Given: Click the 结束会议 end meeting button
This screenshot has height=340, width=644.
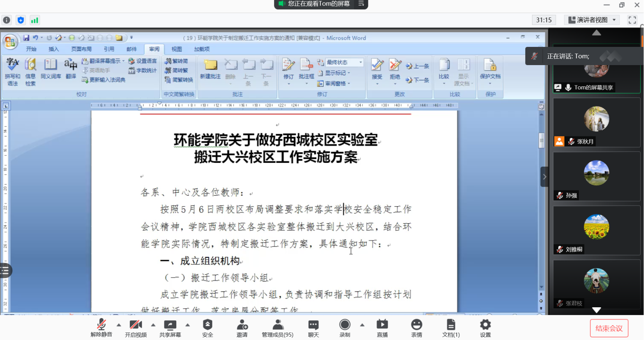Looking at the screenshot, I should click(x=609, y=328).
